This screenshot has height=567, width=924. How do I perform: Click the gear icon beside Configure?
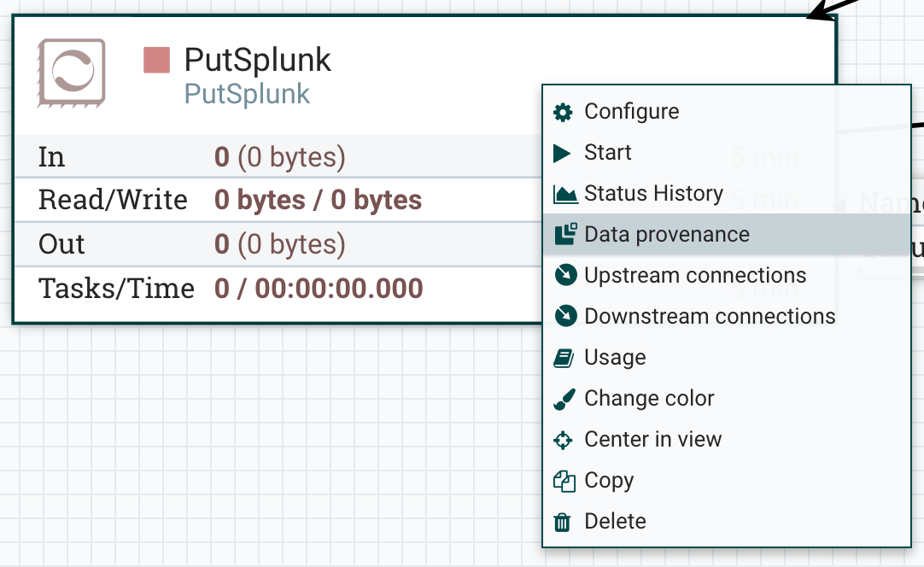pos(563,112)
